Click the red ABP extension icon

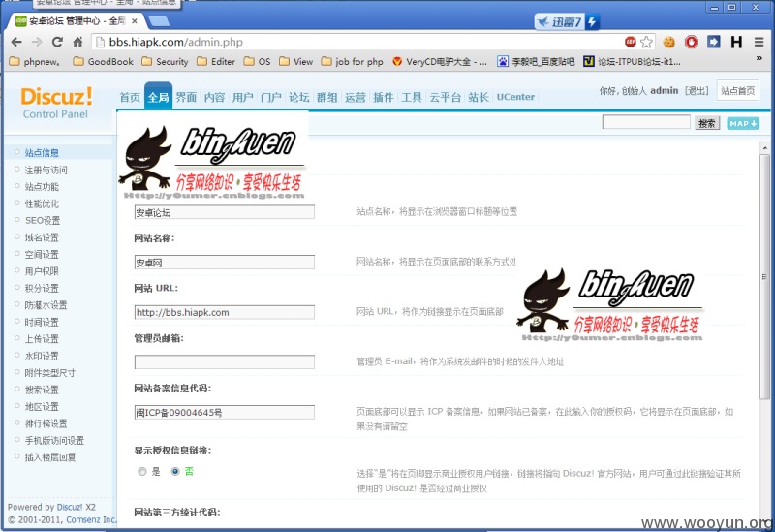[x=631, y=42]
